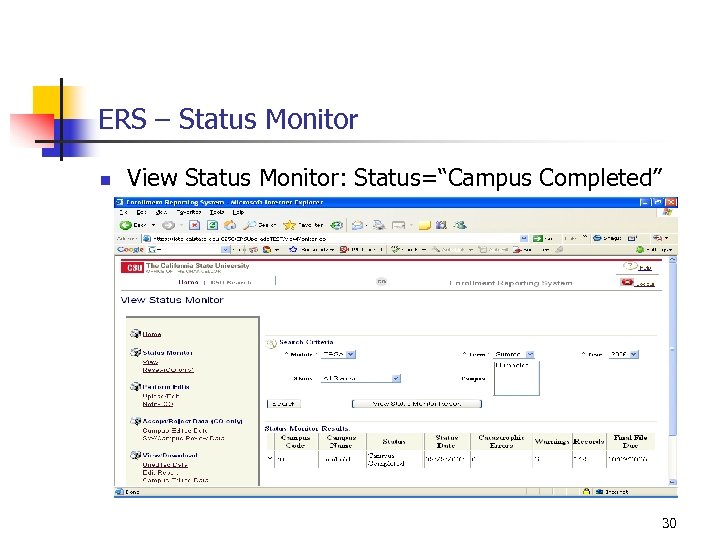This screenshot has height=540, width=720.
Task: Click the Status Date column header
Action: (446, 441)
